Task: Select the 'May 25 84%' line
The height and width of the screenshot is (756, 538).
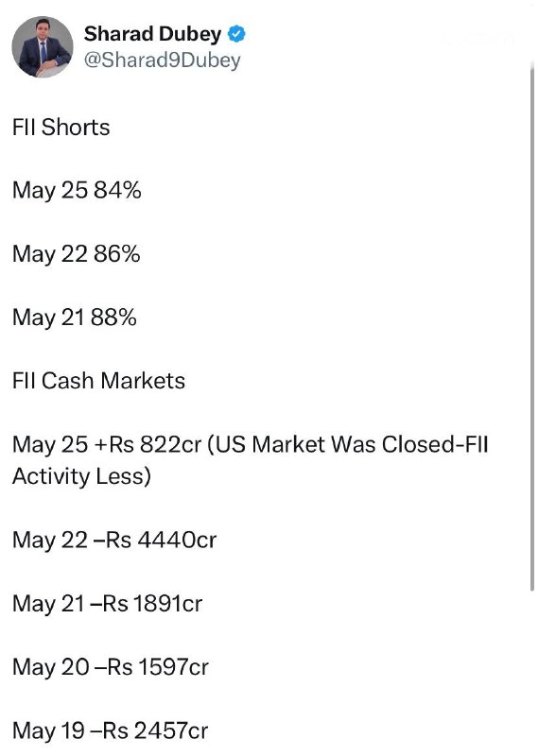Action: [x=77, y=191]
